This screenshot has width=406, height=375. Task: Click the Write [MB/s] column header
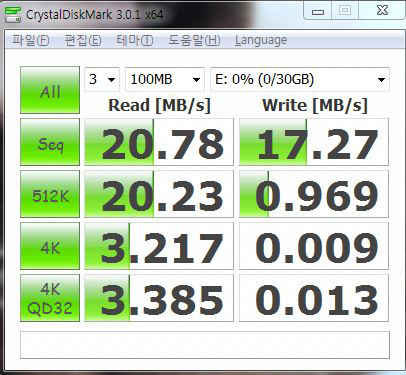click(315, 105)
